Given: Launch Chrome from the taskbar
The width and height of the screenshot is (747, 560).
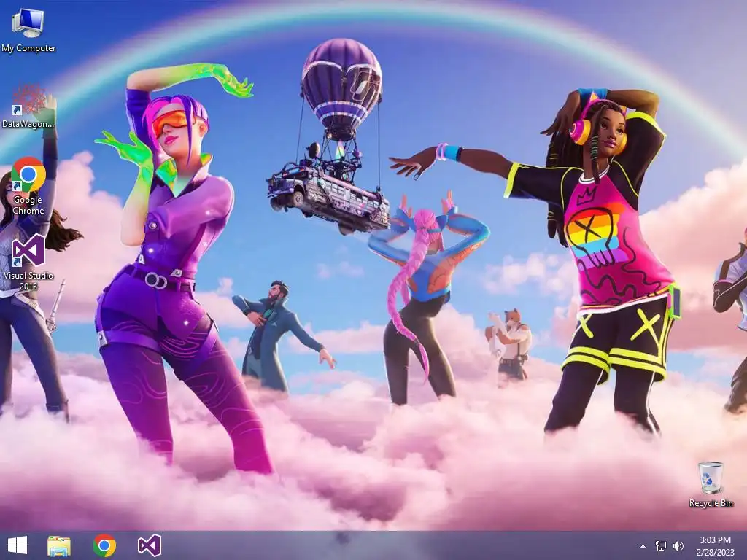Looking at the screenshot, I should (104, 545).
